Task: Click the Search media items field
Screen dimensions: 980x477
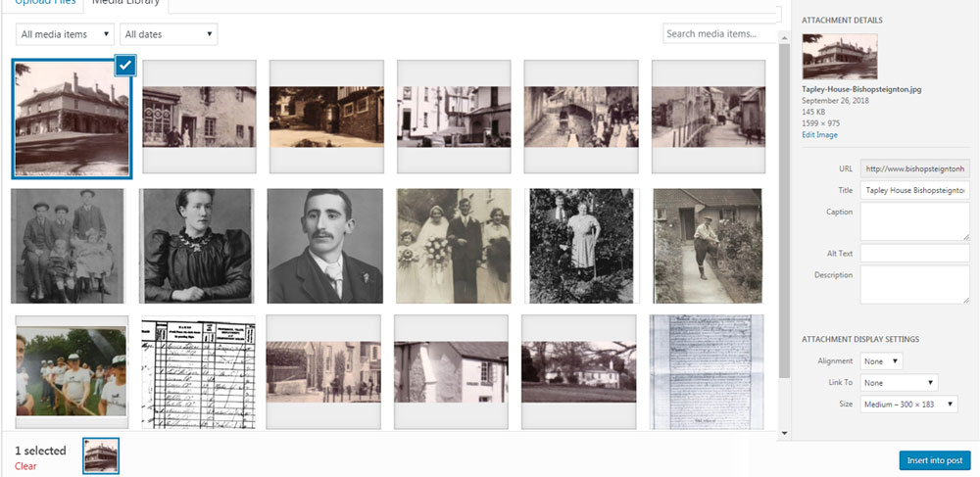Action: point(718,33)
